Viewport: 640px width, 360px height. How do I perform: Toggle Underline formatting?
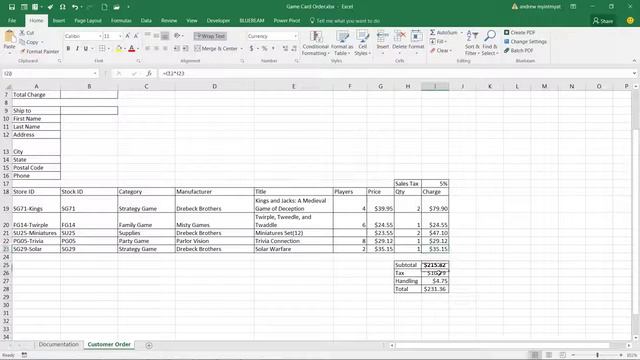[x=86, y=49]
